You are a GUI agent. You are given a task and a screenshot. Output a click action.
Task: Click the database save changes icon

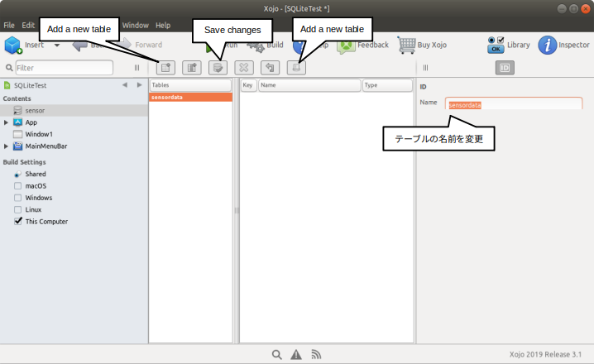[218, 68]
